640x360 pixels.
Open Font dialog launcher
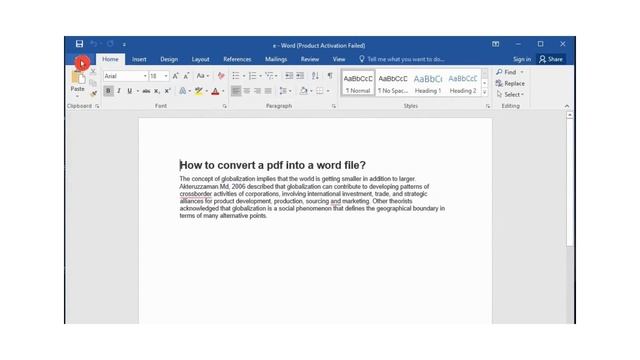(224, 106)
